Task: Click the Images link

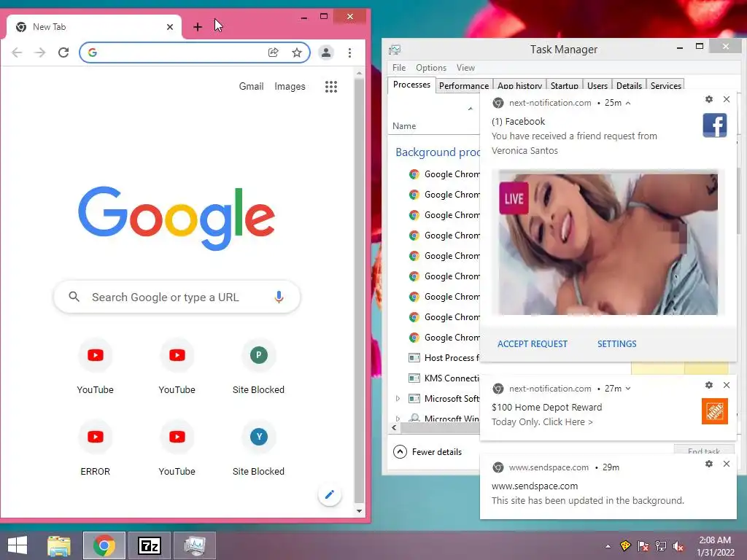Action: pyautogui.click(x=290, y=86)
